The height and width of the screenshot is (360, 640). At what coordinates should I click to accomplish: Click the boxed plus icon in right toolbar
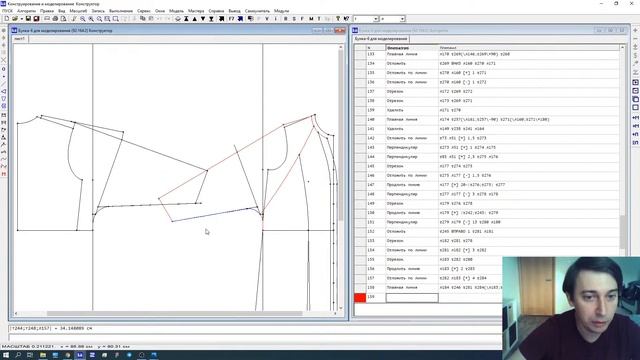(x=636, y=82)
